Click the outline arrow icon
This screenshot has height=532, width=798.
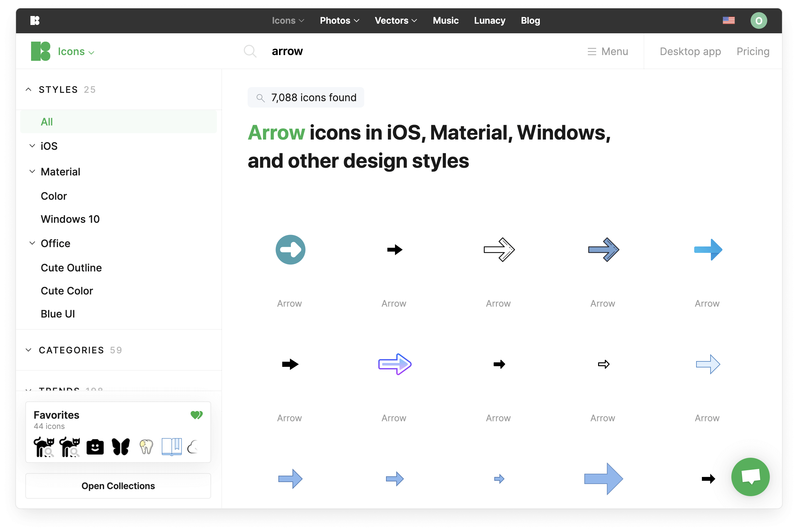(498, 249)
